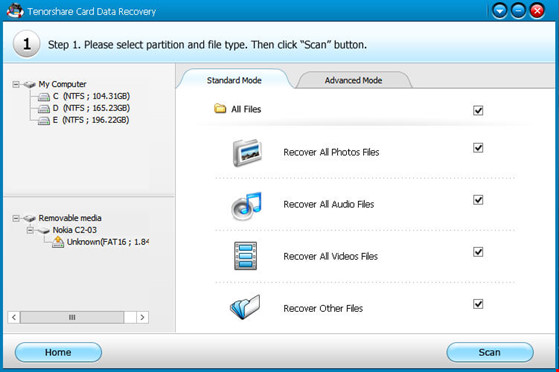Click the Scan button
This screenshot has height=372, width=559.
[x=490, y=352]
